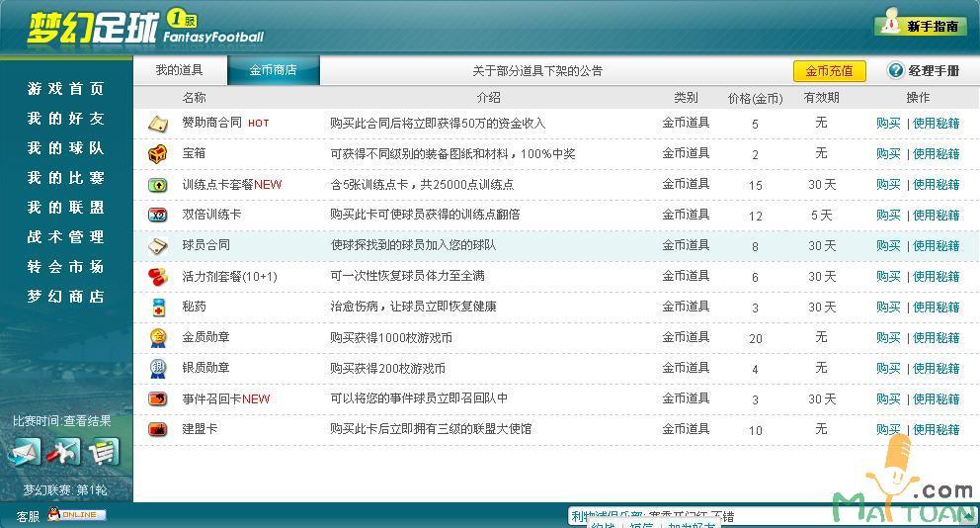Click the 活力剂套餐 red pills icon
The width and height of the screenshot is (980, 528).
[x=158, y=277]
